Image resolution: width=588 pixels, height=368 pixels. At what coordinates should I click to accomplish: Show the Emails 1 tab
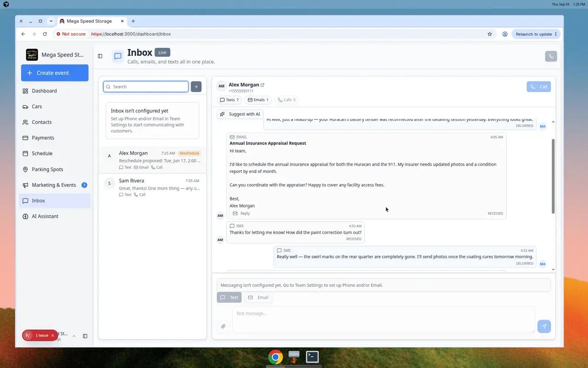click(x=258, y=100)
